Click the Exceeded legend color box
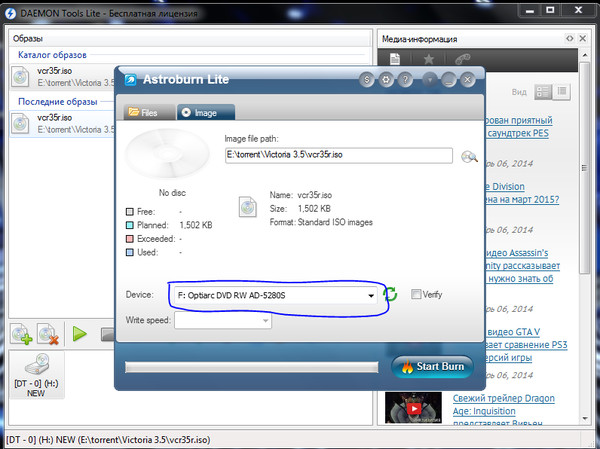 [x=130, y=239]
